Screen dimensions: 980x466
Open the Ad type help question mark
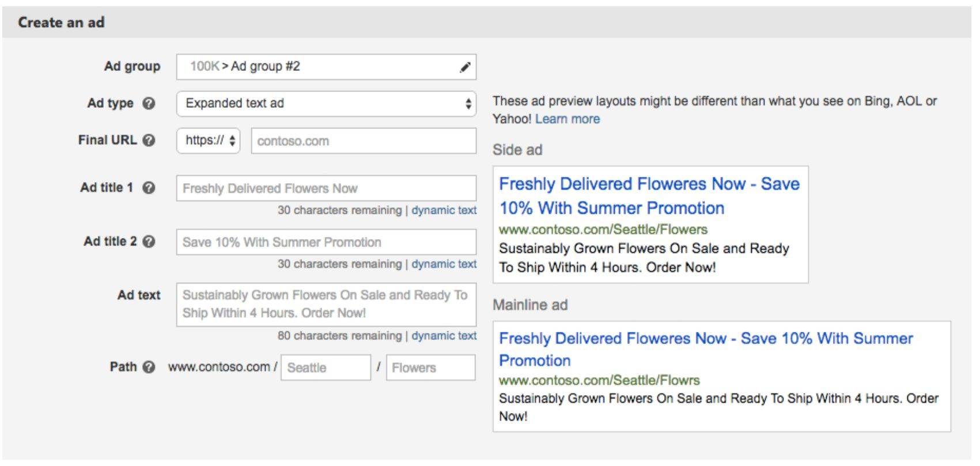point(149,104)
